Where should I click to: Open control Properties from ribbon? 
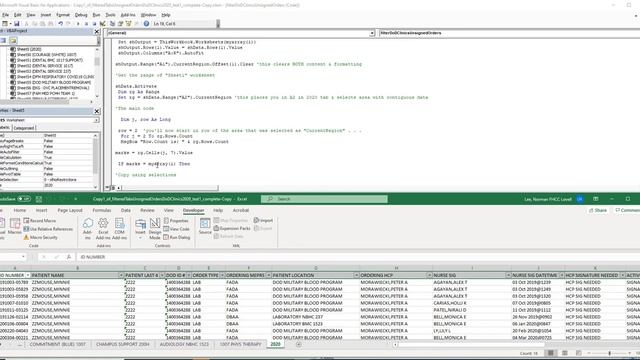tap(176, 220)
